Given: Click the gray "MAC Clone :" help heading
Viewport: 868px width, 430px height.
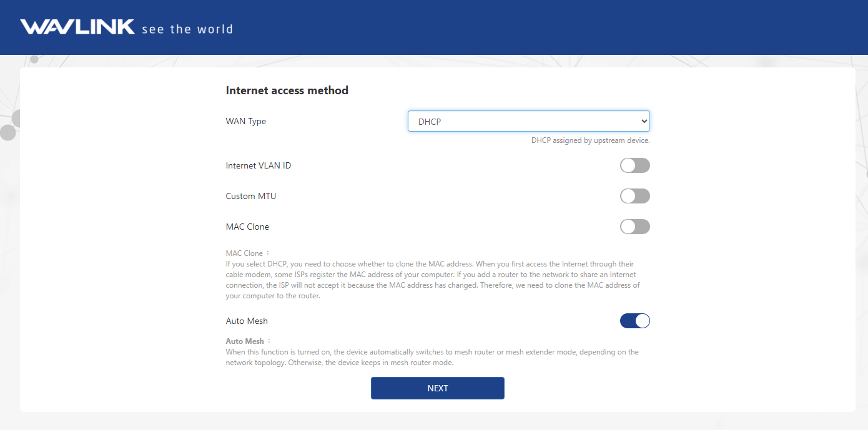Looking at the screenshot, I should point(247,253).
